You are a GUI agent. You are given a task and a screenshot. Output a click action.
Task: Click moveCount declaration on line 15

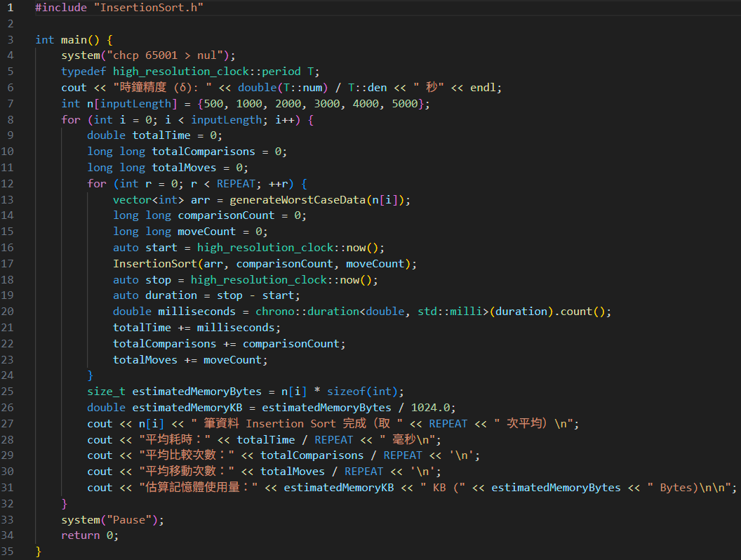point(206,232)
